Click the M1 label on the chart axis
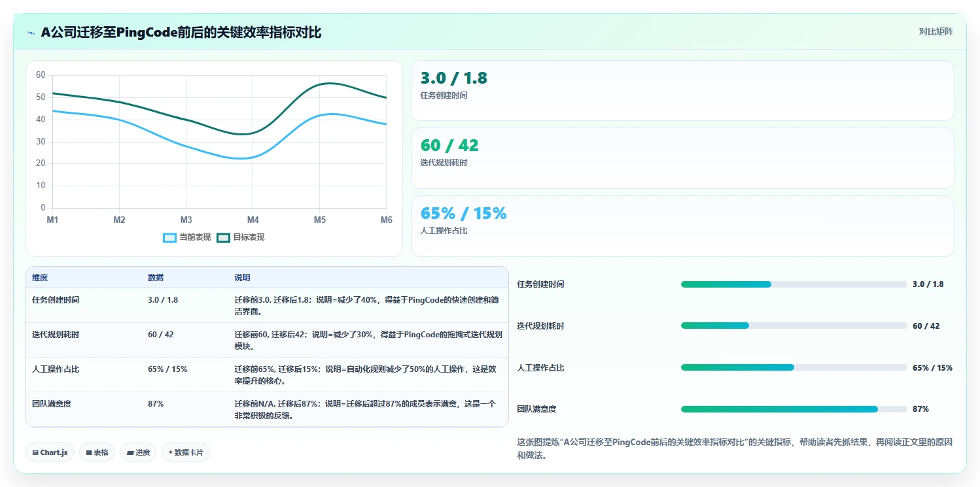Viewport: 980px width, 487px height. (x=52, y=220)
